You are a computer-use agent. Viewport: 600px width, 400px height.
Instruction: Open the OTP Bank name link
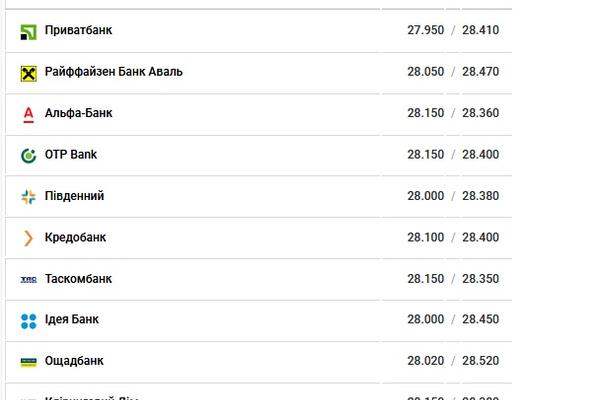point(71,154)
